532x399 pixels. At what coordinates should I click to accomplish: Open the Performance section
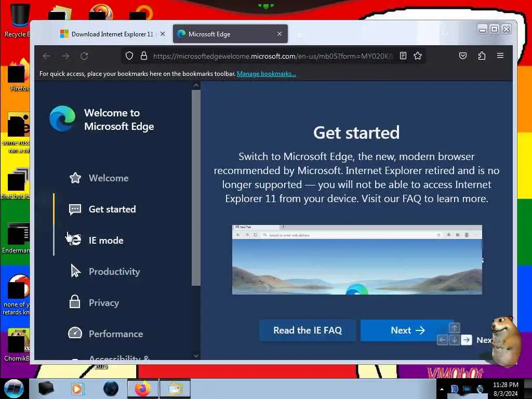pyautogui.click(x=116, y=334)
